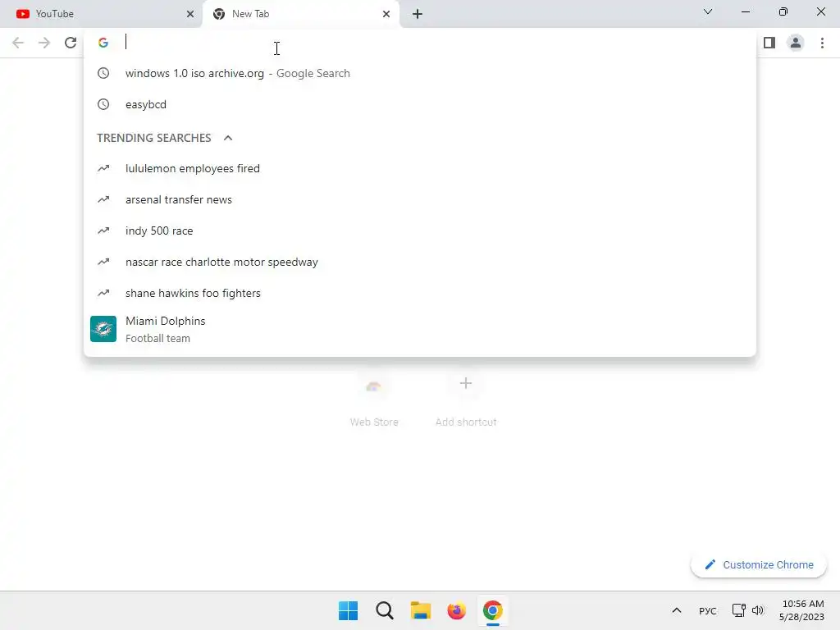Pick 'nascar race charlotte motor speedway' suggestion
Image resolution: width=840 pixels, height=630 pixels.
(x=419, y=262)
